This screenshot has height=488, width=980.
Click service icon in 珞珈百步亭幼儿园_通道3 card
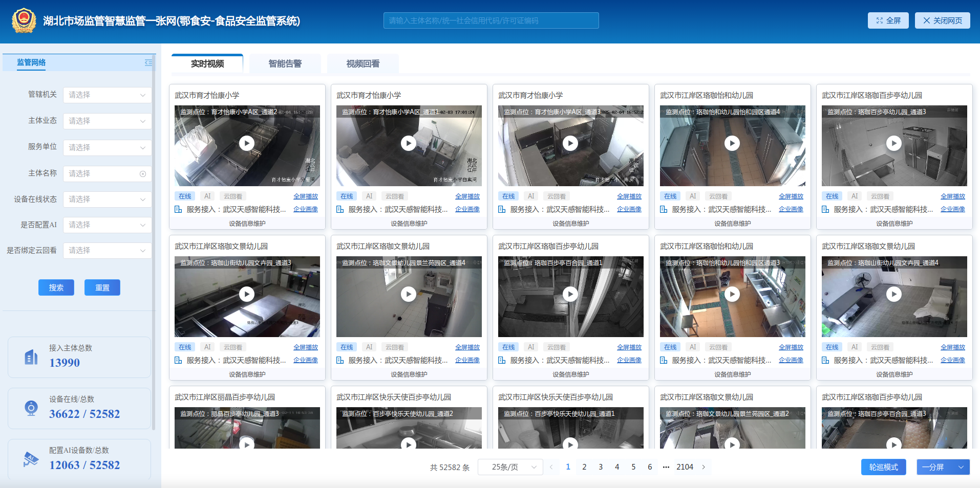tap(825, 209)
